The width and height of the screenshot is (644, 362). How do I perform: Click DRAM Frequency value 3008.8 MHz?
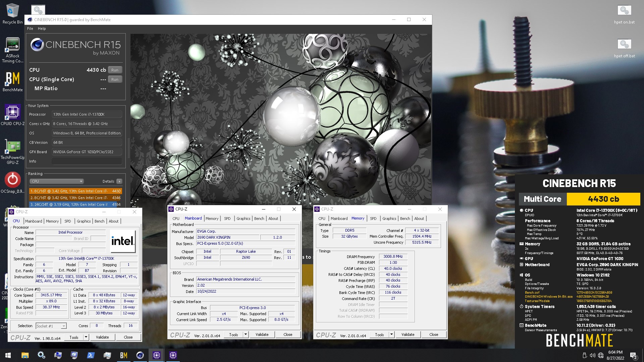coord(393,257)
